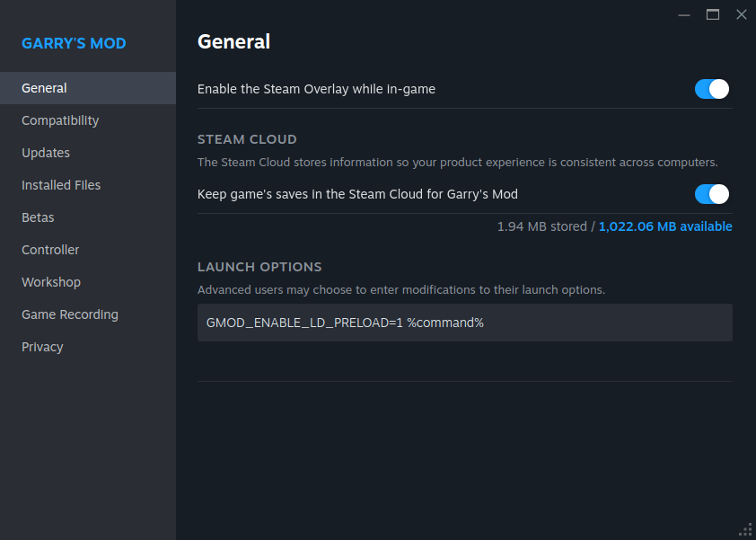
Task: Open the Privacy settings section
Action: pyautogui.click(x=42, y=346)
